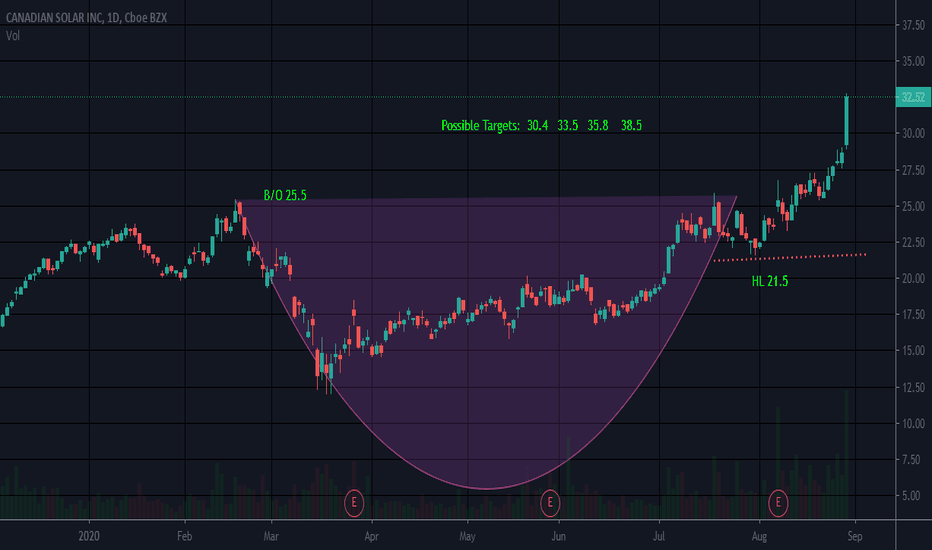The image size is (932, 550).
Task: Click the 20.00 price axis label
Action: [913, 278]
